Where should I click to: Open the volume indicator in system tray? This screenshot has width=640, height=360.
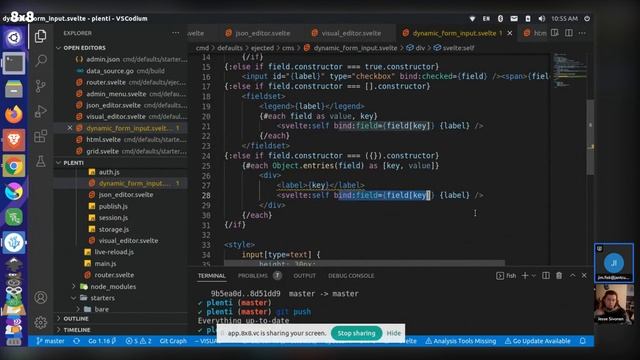point(542,19)
